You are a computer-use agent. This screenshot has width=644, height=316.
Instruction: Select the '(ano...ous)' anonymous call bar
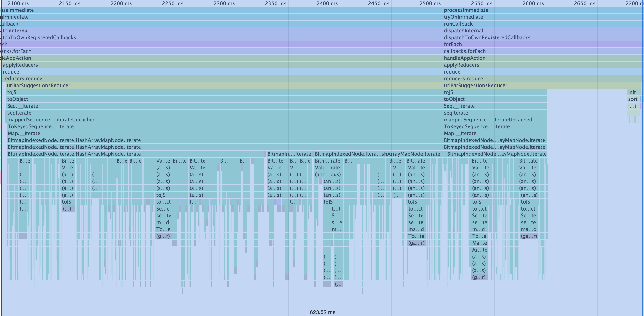pos(328,174)
